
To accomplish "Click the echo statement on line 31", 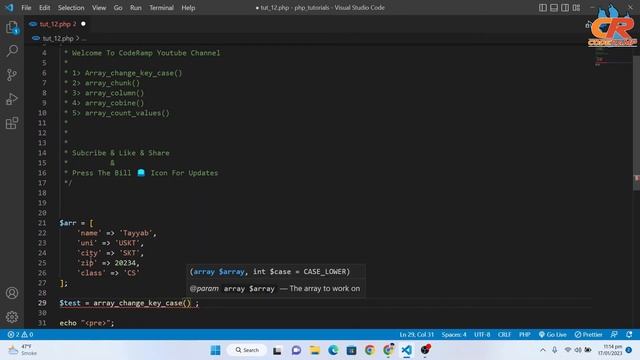I will (87, 323).
